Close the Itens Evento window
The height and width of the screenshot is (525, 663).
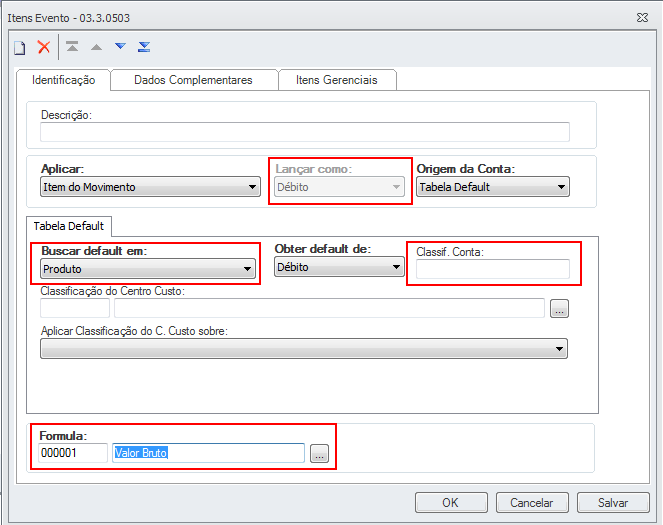point(642,18)
